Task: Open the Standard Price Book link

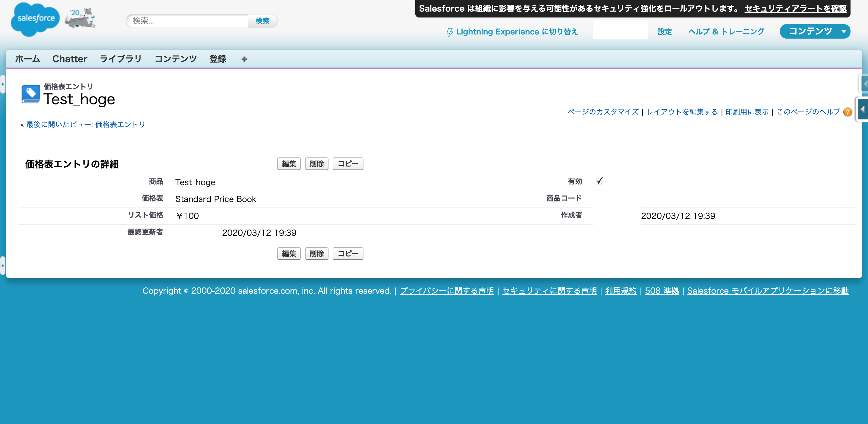Action: (x=216, y=199)
